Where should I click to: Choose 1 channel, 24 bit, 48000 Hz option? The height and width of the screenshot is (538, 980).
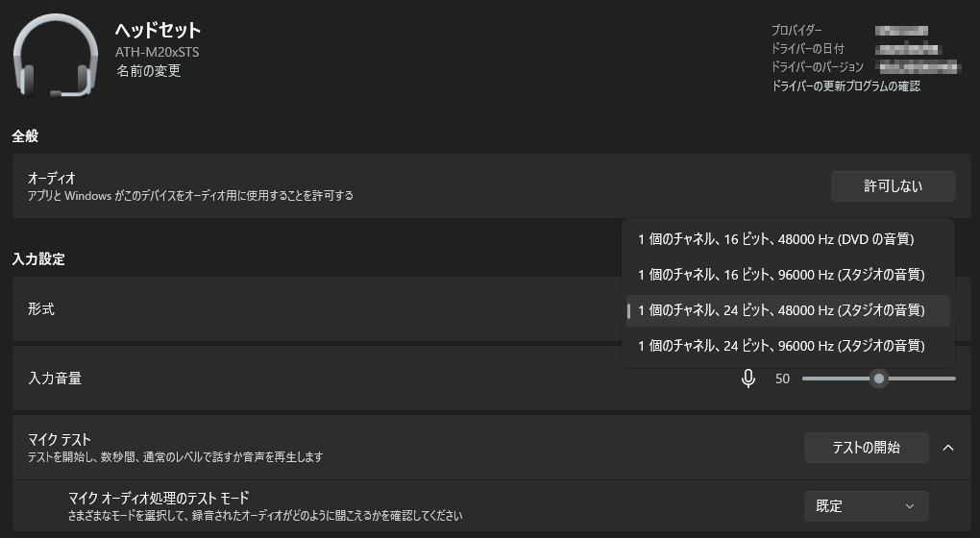(x=781, y=310)
